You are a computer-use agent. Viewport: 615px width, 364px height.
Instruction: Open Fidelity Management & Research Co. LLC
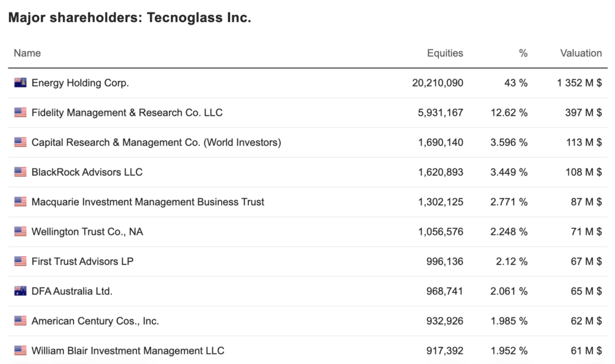tap(127, 112)
